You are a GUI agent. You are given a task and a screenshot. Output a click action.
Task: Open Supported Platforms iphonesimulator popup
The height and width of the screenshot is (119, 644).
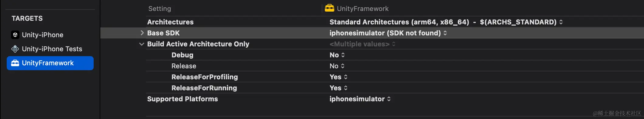(360, 99)
